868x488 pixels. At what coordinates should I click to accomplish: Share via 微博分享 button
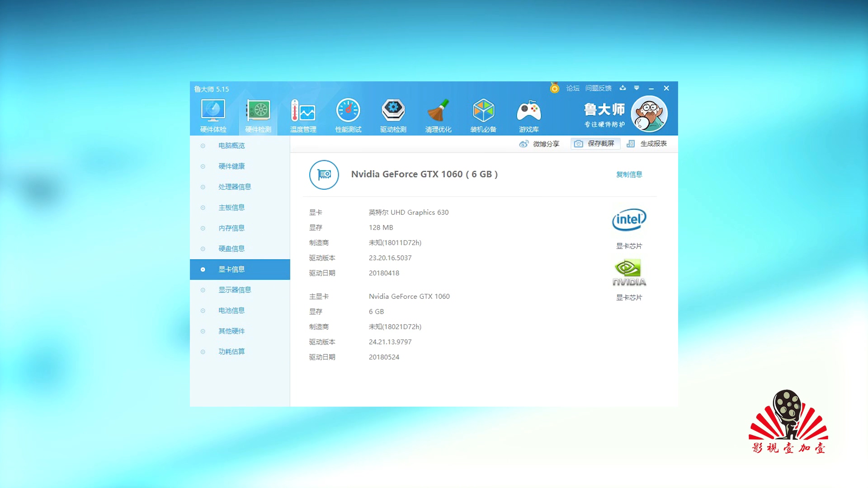click(539, 144)
